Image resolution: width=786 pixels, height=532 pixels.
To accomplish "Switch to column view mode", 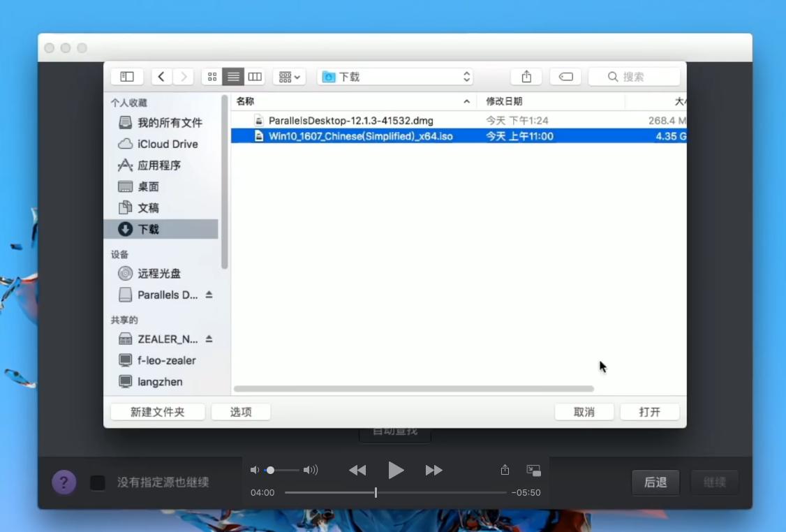I will 254,76.
